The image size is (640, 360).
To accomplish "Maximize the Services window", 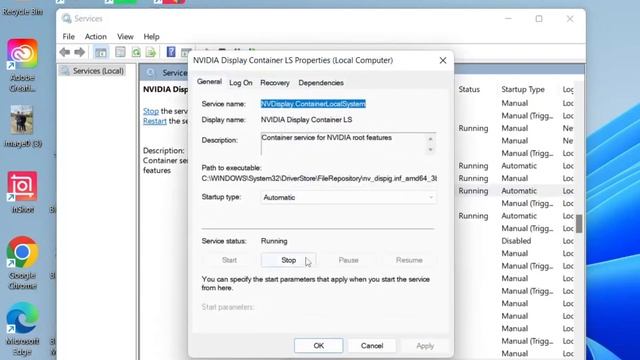I will 539,19.
